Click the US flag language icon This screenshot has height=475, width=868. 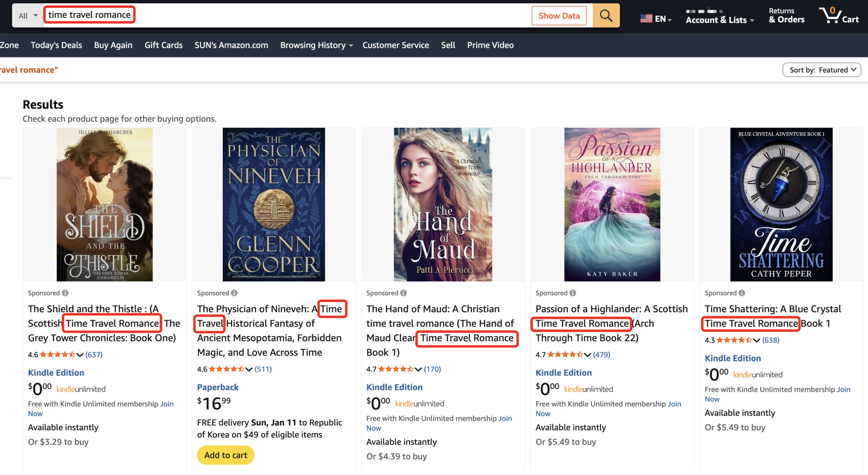pos(646,19)
